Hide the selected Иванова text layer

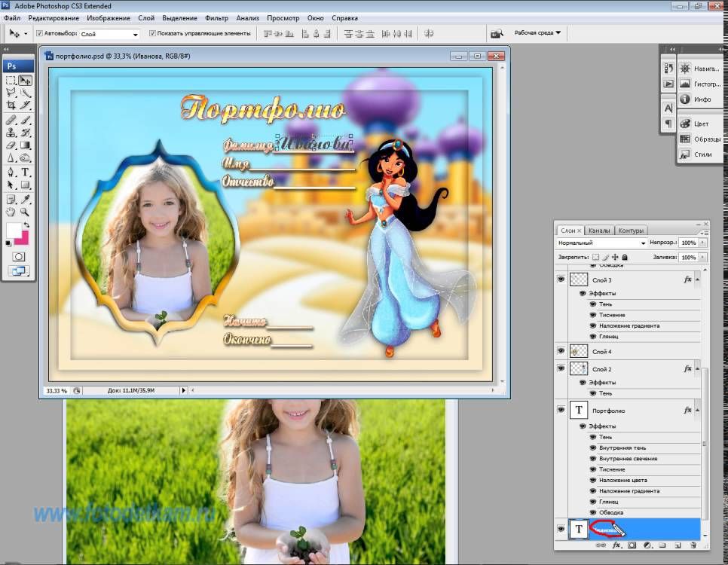pos(561,529)
